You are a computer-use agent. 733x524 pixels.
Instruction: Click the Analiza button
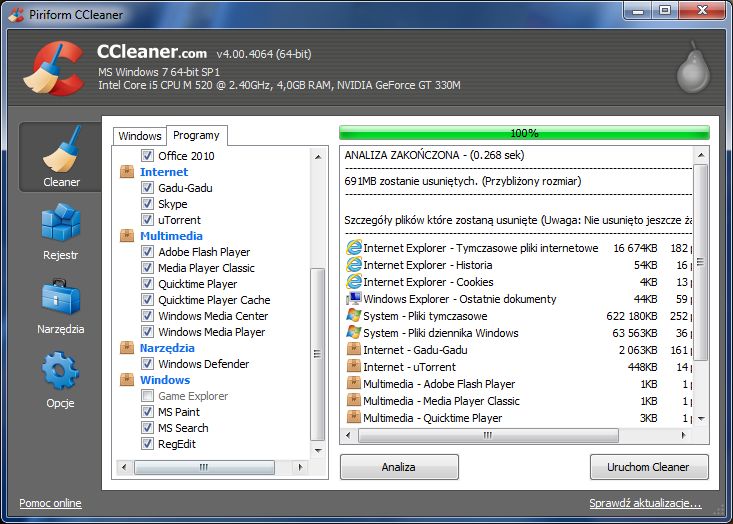point(399,467)
